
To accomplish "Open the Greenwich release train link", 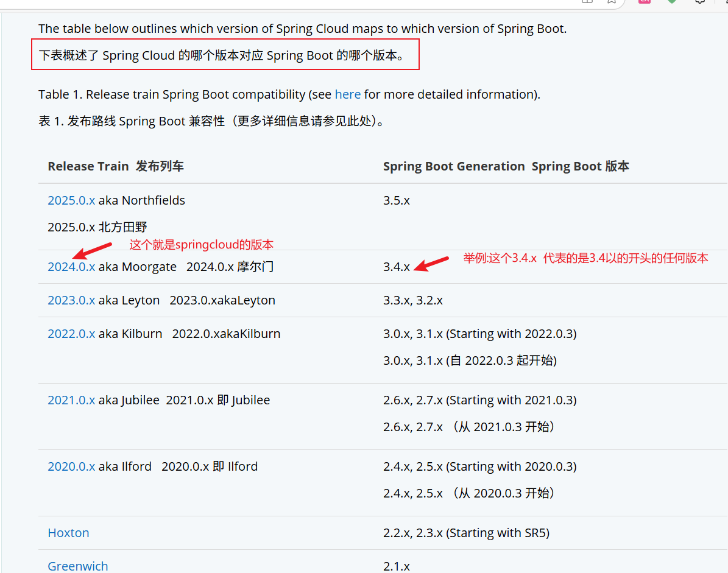I will click(77, 566).
